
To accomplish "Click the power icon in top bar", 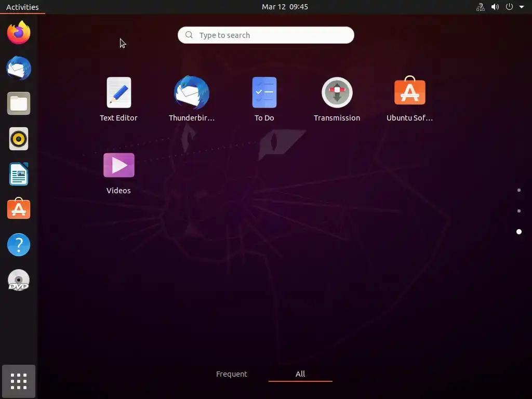I will [x=509, y=7].
